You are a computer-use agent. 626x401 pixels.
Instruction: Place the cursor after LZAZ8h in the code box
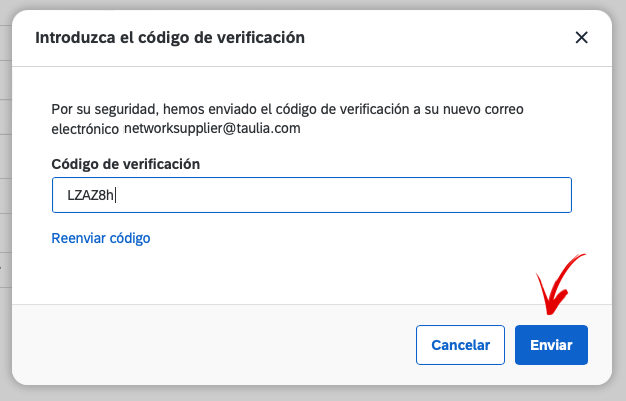pos(115,195)
